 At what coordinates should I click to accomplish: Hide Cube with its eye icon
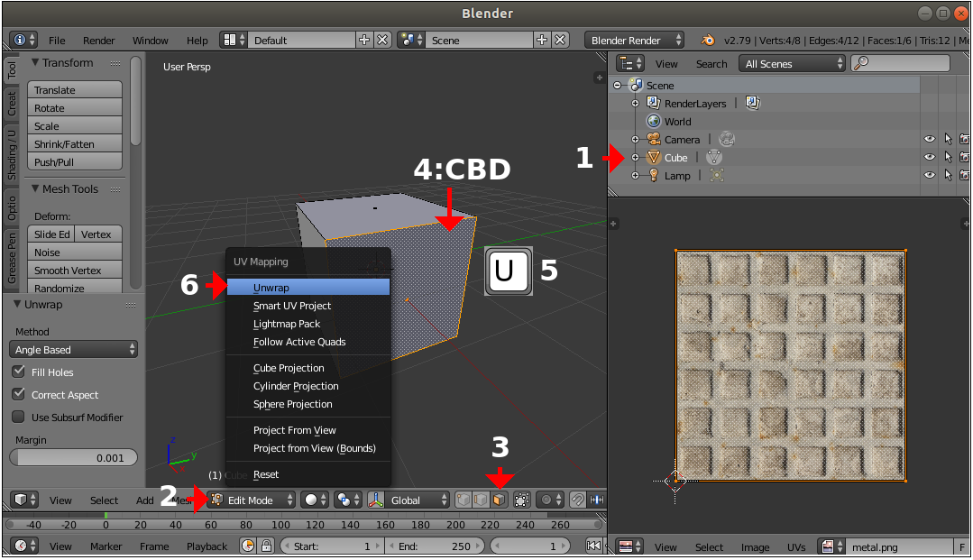[x=929, y=158]
